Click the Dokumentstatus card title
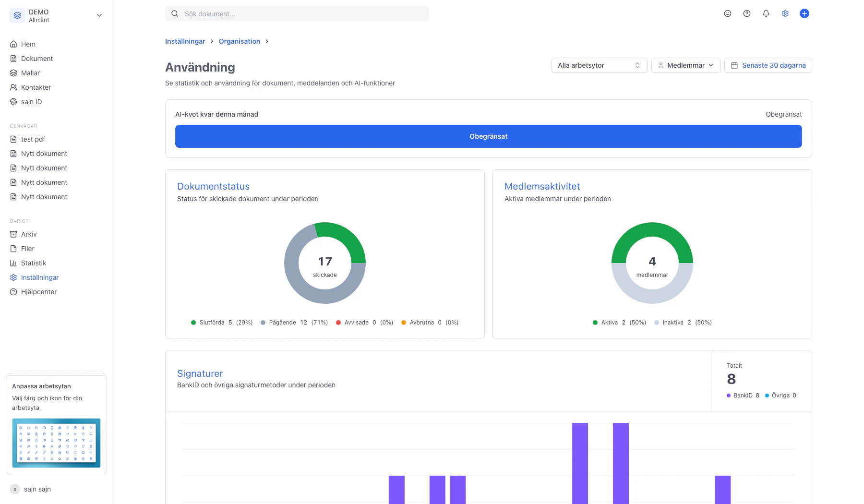 [213, 186]
